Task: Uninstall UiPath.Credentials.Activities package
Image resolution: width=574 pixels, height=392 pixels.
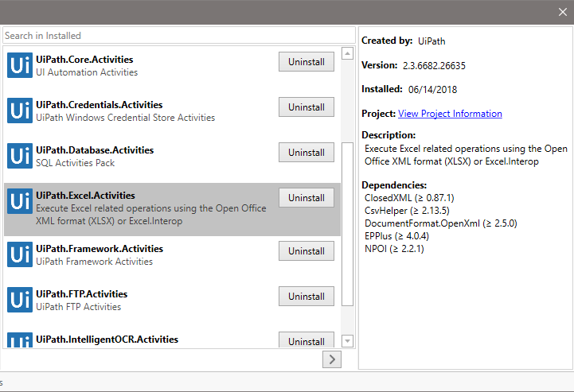Action: pyautogui.click(x=307, y=107)
